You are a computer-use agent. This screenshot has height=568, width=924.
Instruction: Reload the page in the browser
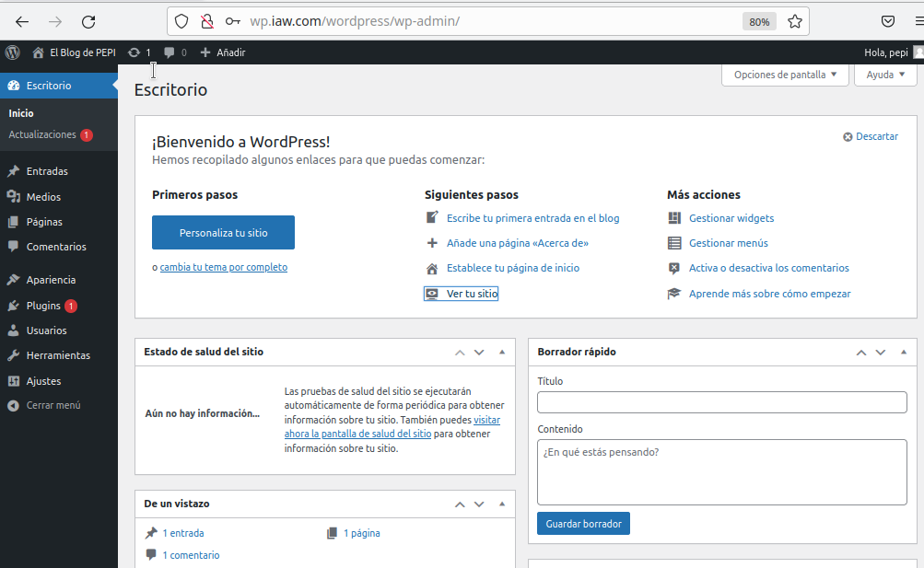pos(88,21)
